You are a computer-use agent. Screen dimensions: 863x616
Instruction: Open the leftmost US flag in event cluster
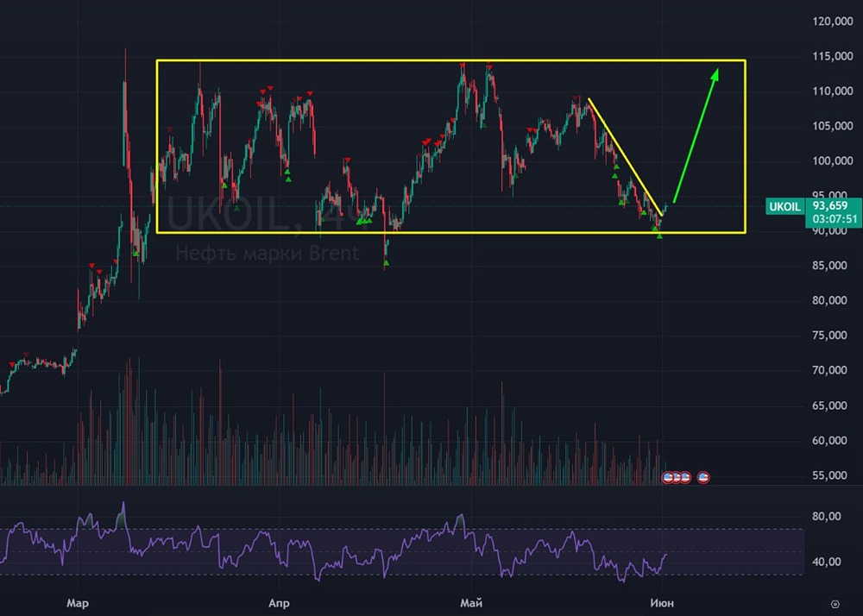pos(668,477)
